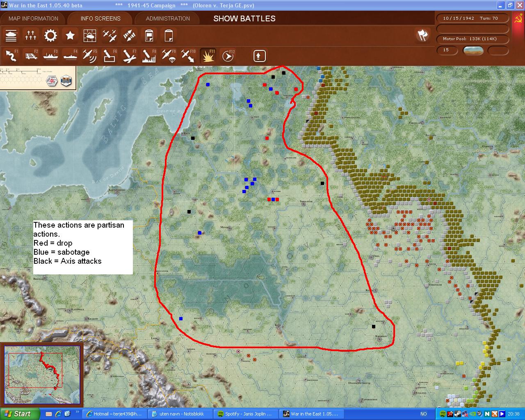Click the F12 end turn arrow icon
525x420 pixels.
(228, 56)
